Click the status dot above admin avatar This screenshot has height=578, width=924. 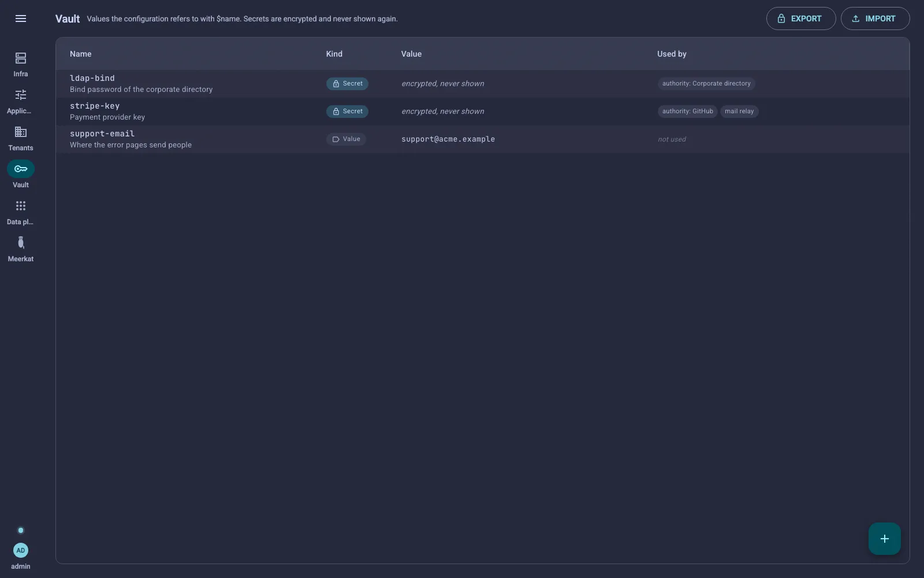[x=21, y=531]
